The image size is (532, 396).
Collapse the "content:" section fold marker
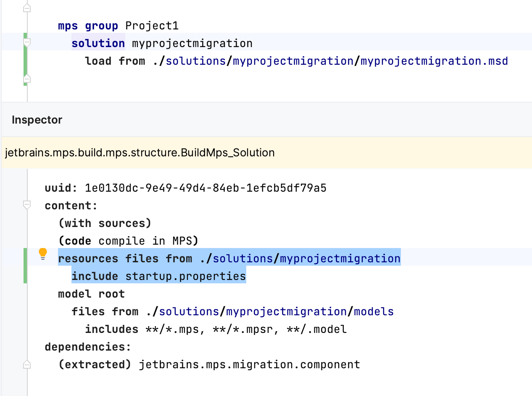pos(26,205)
